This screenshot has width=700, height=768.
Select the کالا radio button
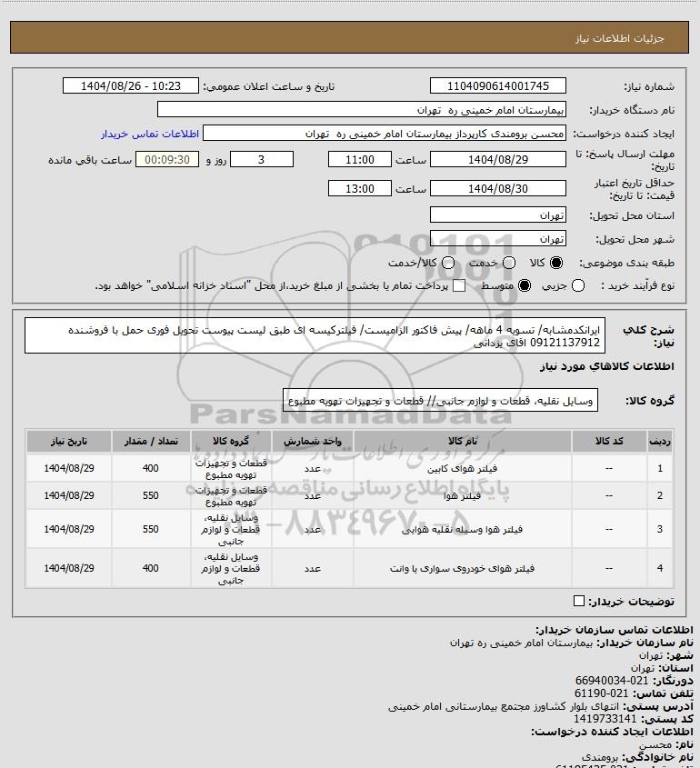pos(556,263)
